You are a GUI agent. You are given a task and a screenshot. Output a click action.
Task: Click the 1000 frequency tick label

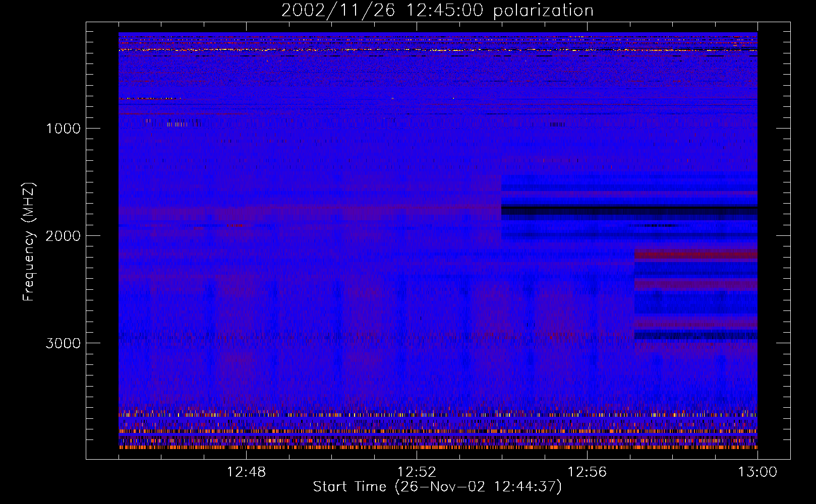tap(63, 129)
